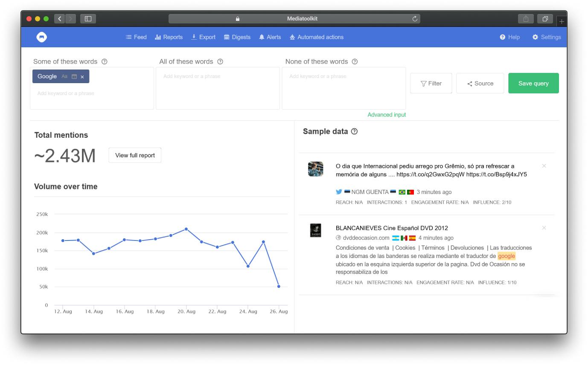The image size is (588, 365).
Task: Click the ~2.43M total mentions figure
Action: [x=65, y=156]
